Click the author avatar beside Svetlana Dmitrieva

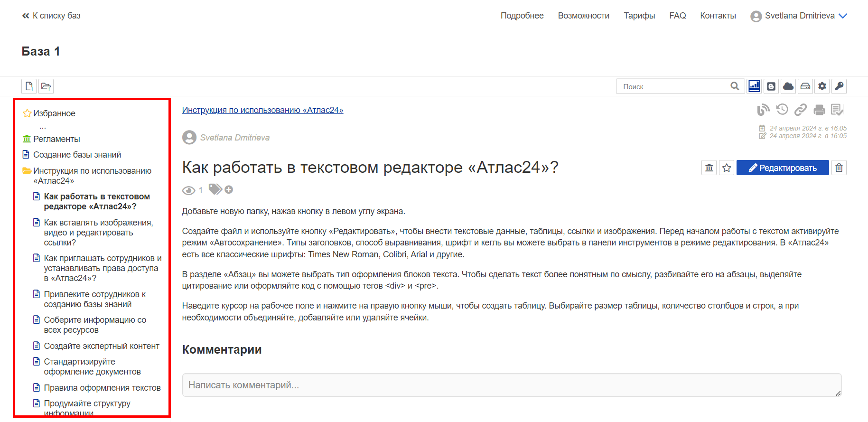pyautogui.click(x=189, y=138)
